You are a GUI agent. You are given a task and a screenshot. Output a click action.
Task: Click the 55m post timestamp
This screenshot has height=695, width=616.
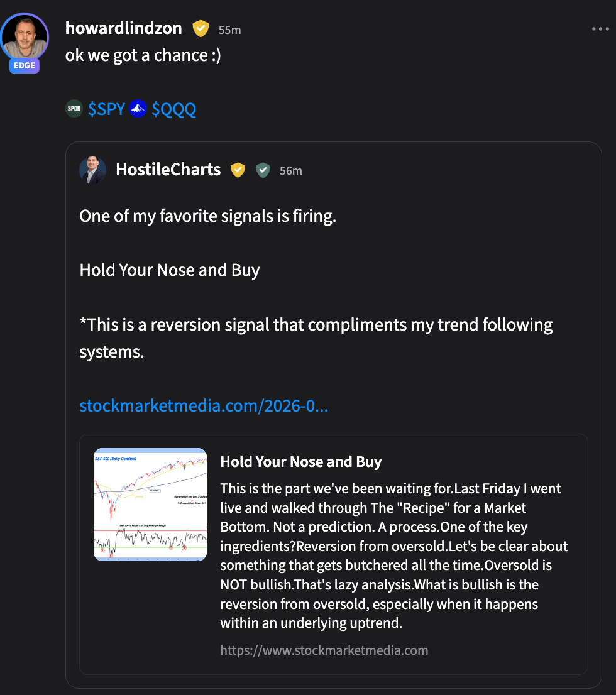(229, 30)
